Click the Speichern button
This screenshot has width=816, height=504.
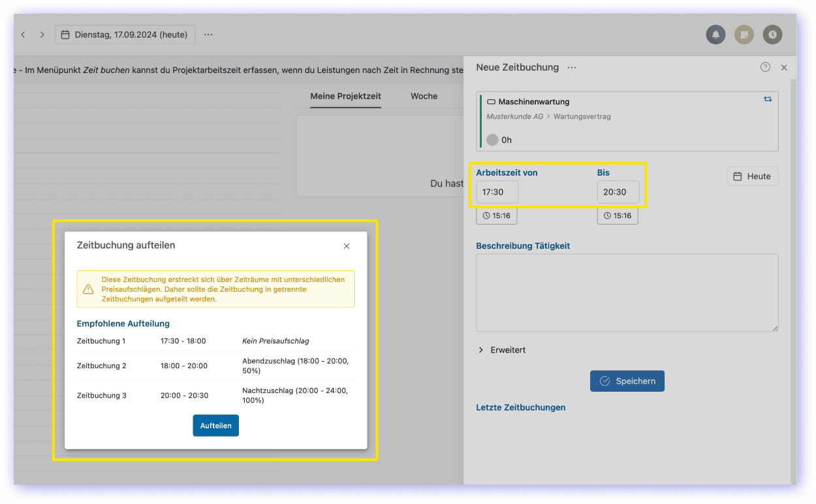[x=627, y=381]
